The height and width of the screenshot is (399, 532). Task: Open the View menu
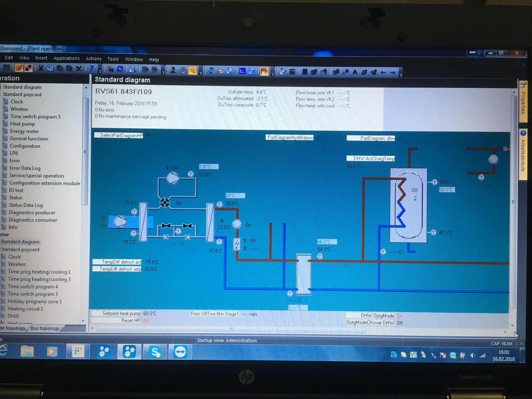[24, 58]
